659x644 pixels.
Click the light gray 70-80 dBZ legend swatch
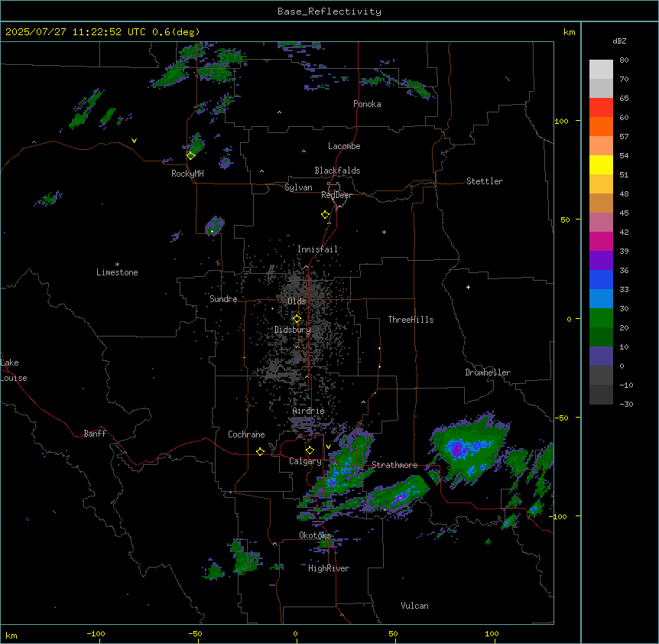coord(601,70)
